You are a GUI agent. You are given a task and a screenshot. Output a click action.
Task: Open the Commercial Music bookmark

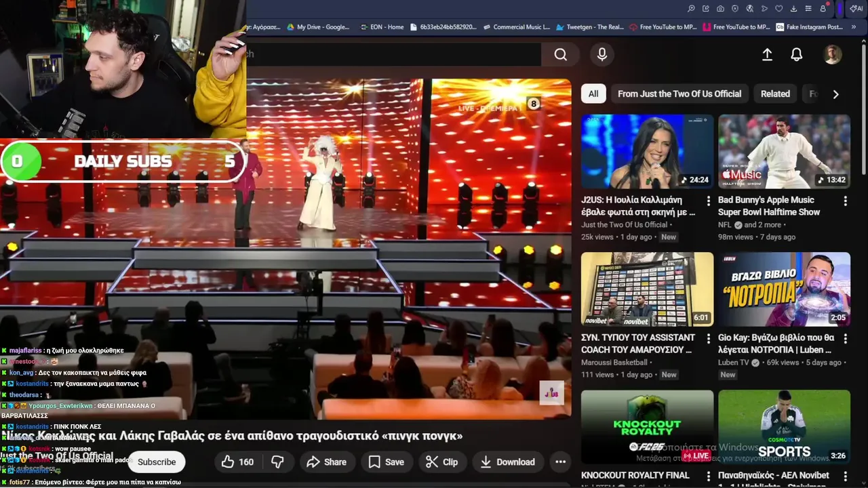coord(517,27)
